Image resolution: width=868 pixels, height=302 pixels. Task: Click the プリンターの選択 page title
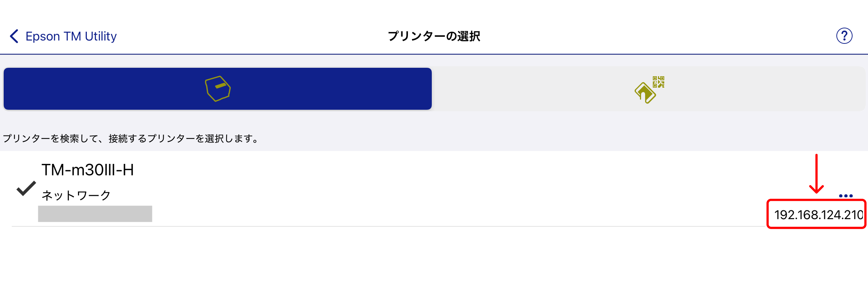coord(434,36)
